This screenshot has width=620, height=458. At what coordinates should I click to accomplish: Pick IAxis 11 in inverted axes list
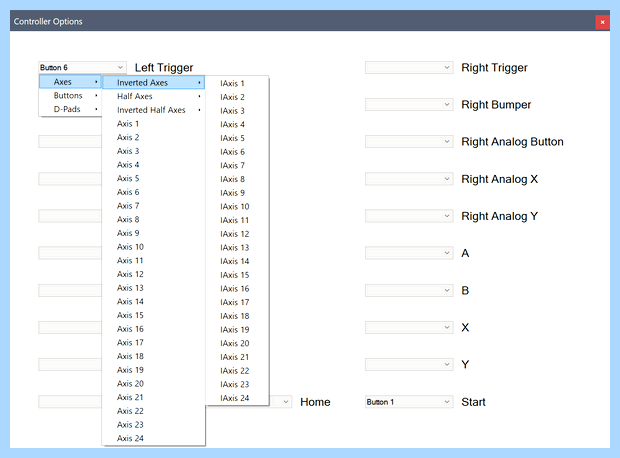[237, 220]
